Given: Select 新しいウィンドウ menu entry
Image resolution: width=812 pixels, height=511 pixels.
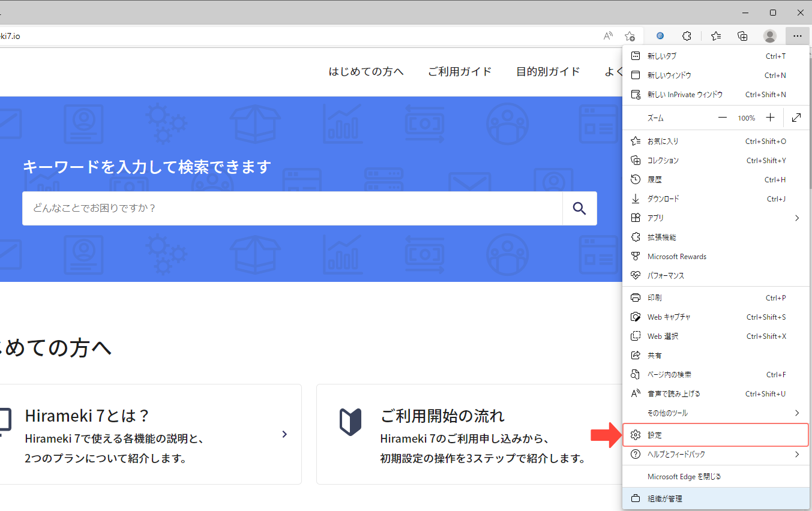Looking at the screenshot, I should 716,76.
